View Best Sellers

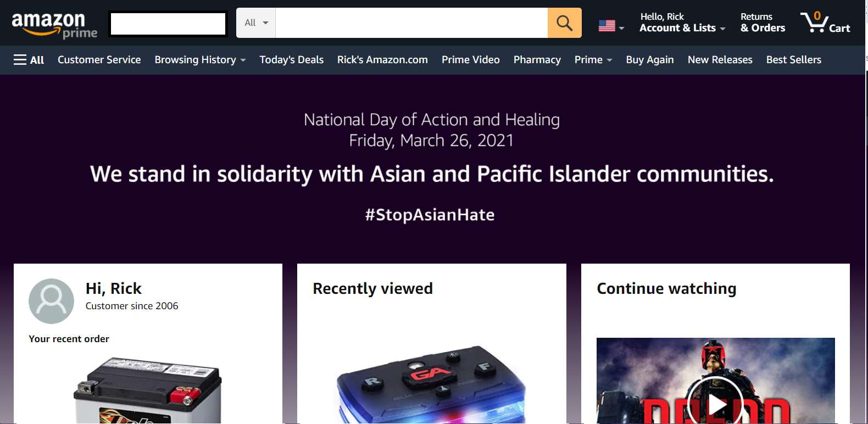tap(794, 60)
